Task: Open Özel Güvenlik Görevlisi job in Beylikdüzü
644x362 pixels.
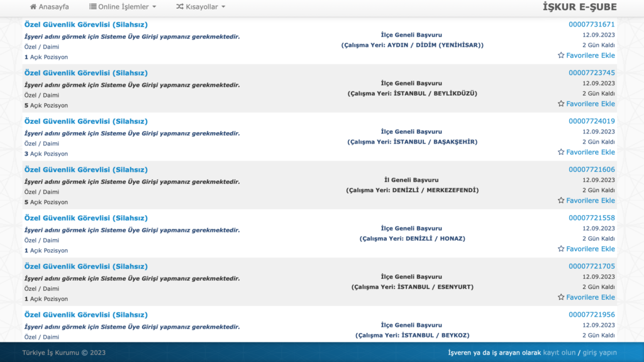Action: click(x=86, y=73)
